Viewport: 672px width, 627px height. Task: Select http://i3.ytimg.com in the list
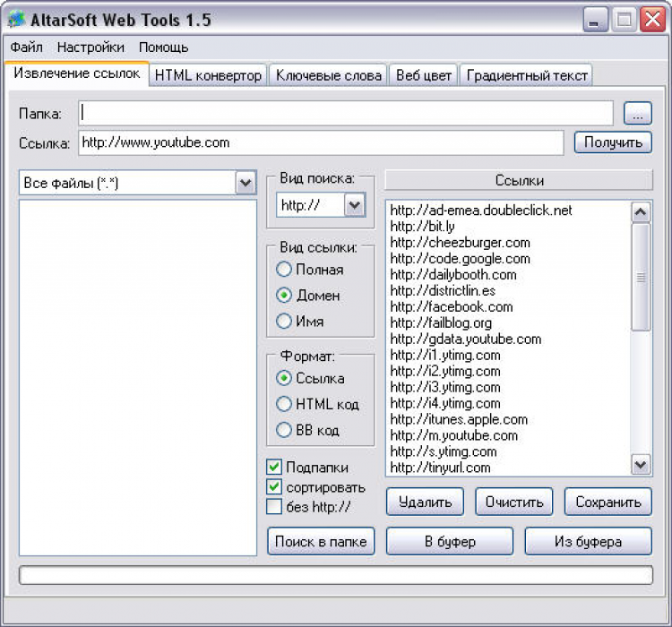(444, 387)
